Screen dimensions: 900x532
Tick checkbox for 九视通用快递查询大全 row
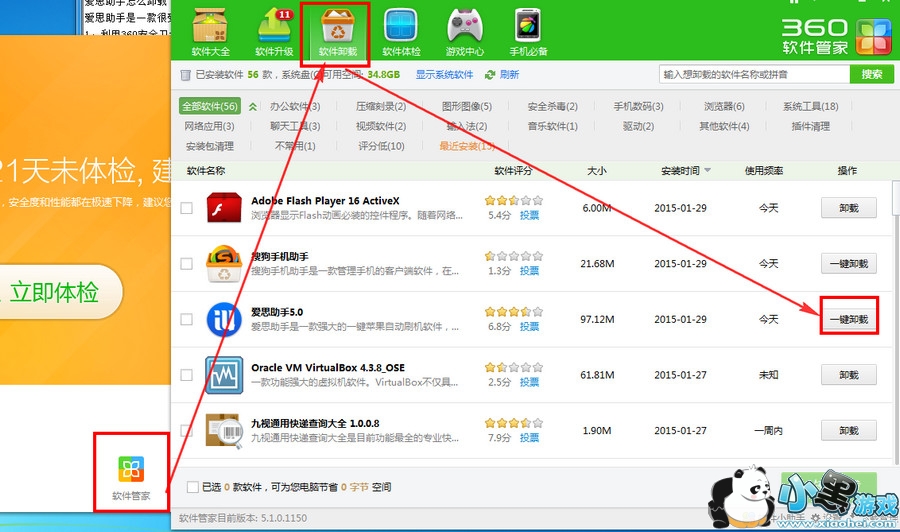(x=187, y=430)
